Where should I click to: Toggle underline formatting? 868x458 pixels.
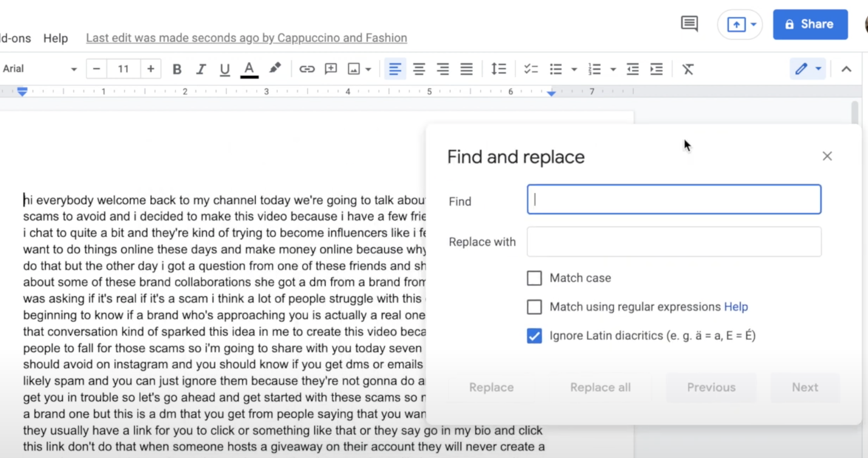point(224,69)
